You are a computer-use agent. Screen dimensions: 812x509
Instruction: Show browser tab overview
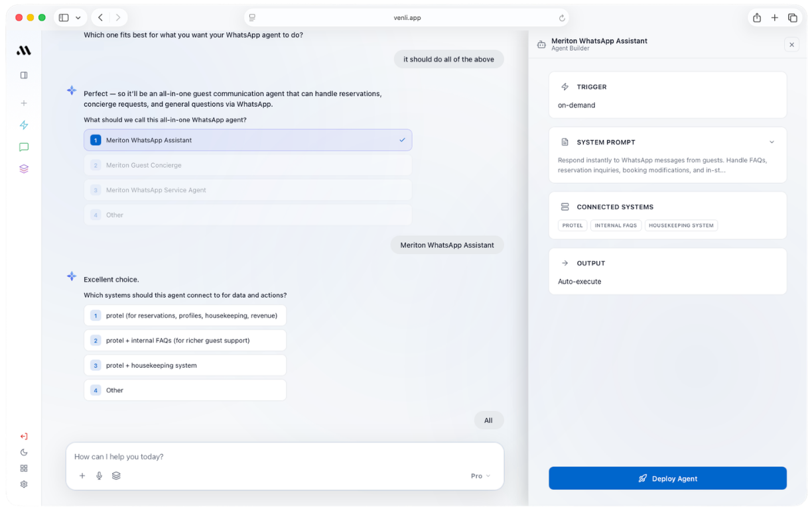(793, 18)
